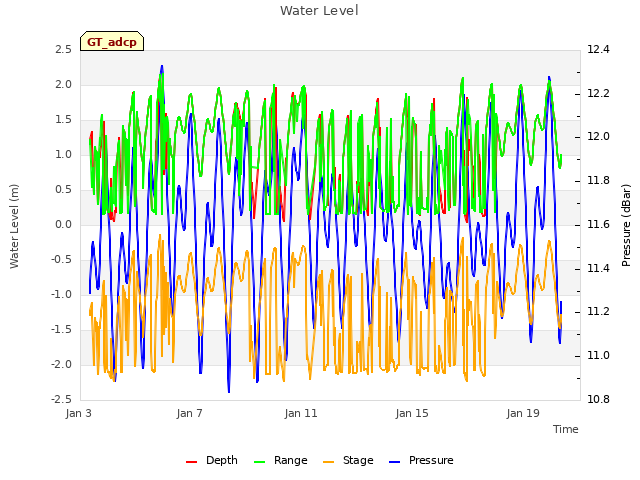Click the Water Level chart title
Image resolution: width=640 pixels, height=480 pixels.
pyautogui.click(x=319, y=10)
